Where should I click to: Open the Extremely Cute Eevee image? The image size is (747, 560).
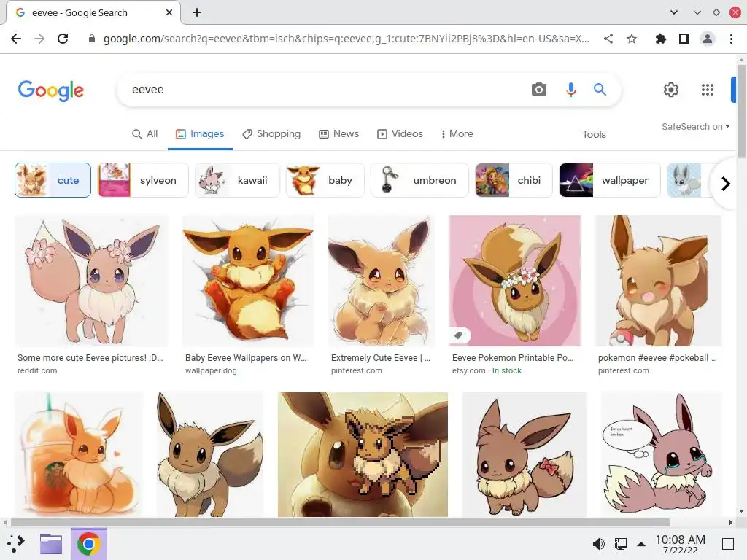(382, 281)
